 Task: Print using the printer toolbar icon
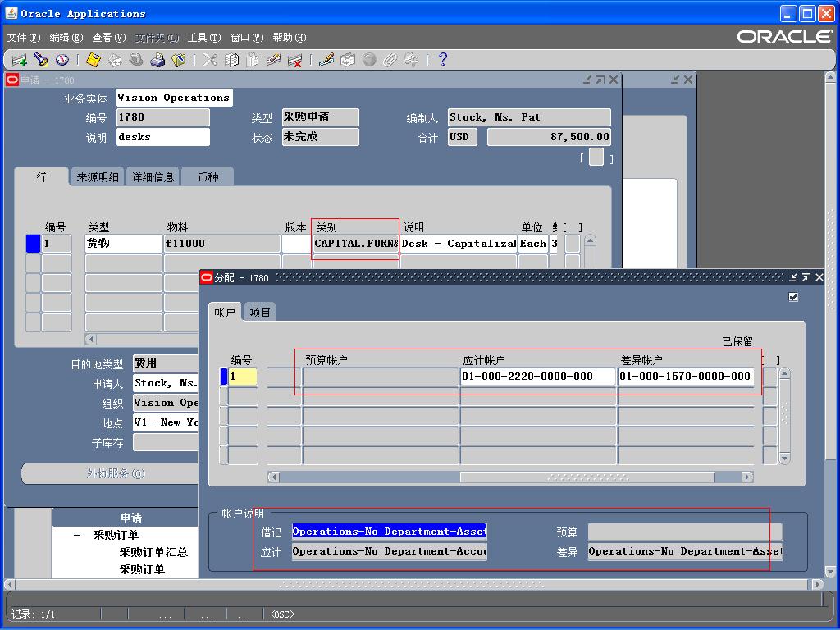(x=157, y=60)
